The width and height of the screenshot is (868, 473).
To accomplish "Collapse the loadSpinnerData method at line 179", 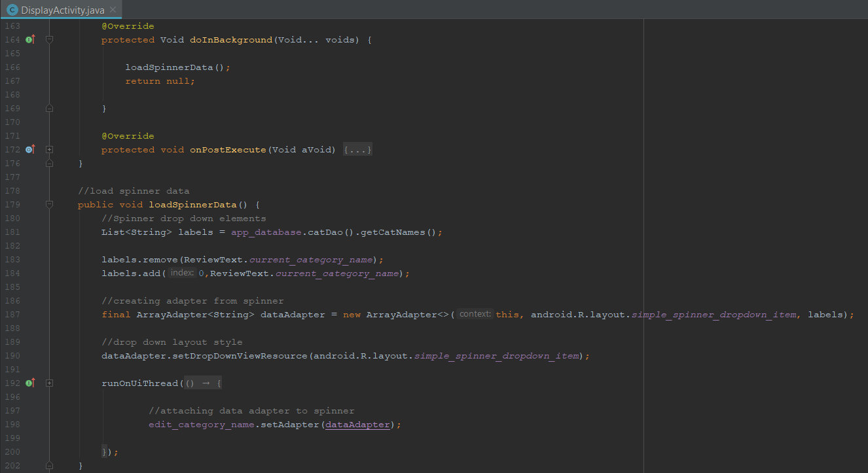I will pos(50,205).
